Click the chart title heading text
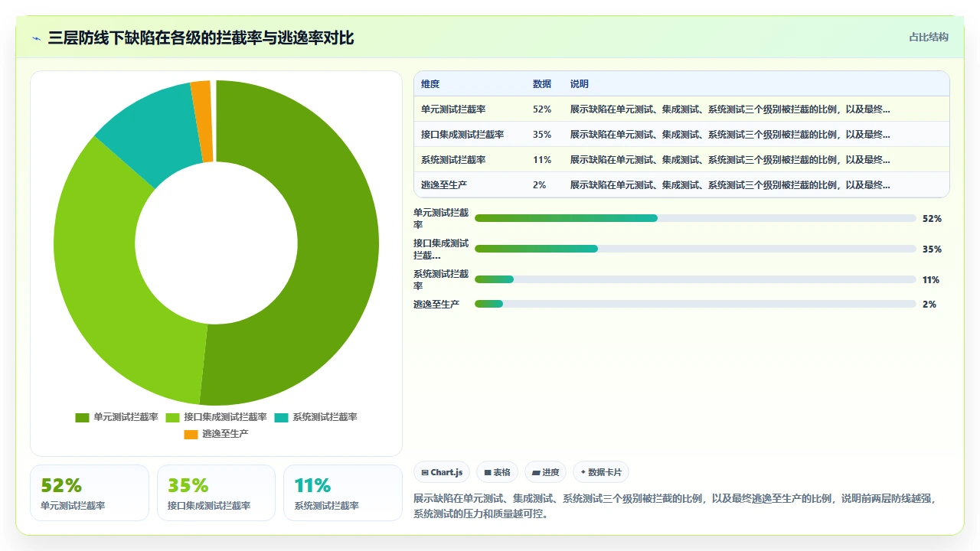 click(201, 37)
